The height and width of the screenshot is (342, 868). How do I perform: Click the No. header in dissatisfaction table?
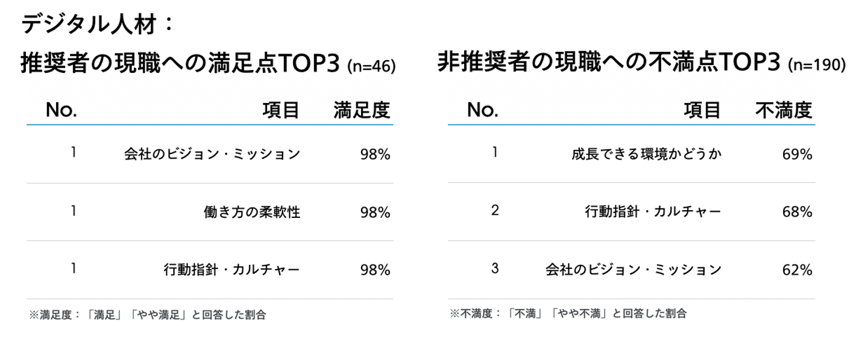[482, 110]
